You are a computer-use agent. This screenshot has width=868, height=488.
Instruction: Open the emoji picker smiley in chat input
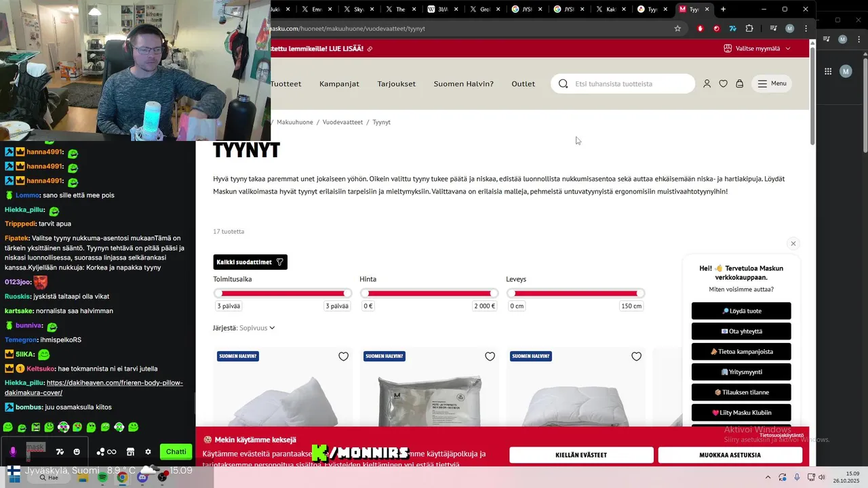click(77, 451)
